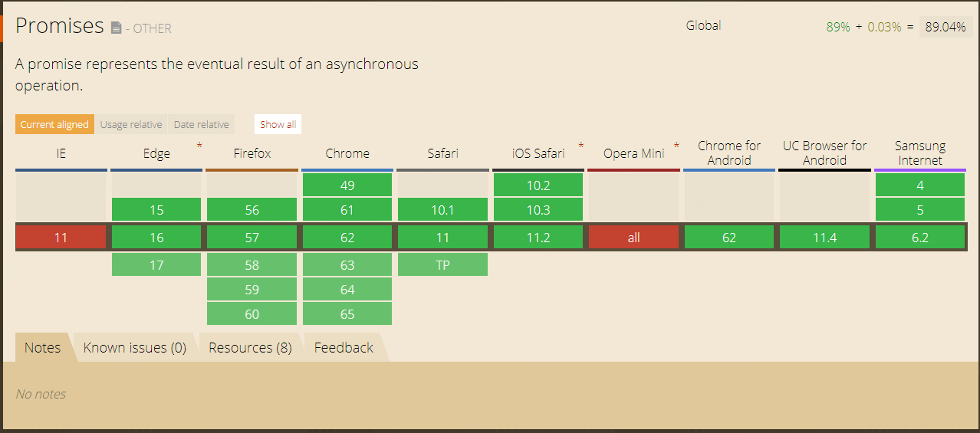The image size is (980, 433).
Task: Select the Samsung Internet 6.2 cell
Action: point(920,238)
